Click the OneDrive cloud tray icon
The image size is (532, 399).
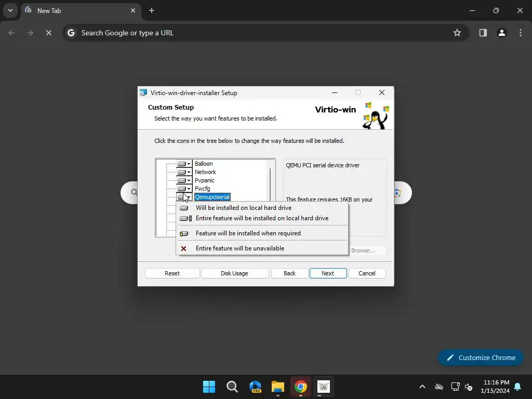(439, 387)
